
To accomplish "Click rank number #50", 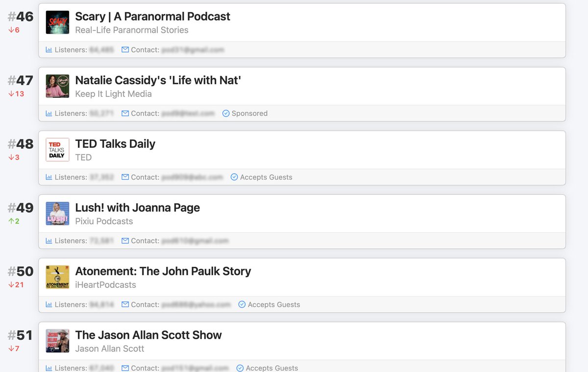I will click(21, 271).
